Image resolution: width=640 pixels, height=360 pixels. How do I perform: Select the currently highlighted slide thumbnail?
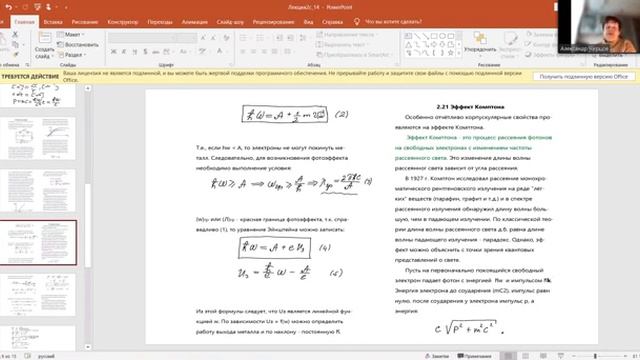click(38, 243)
